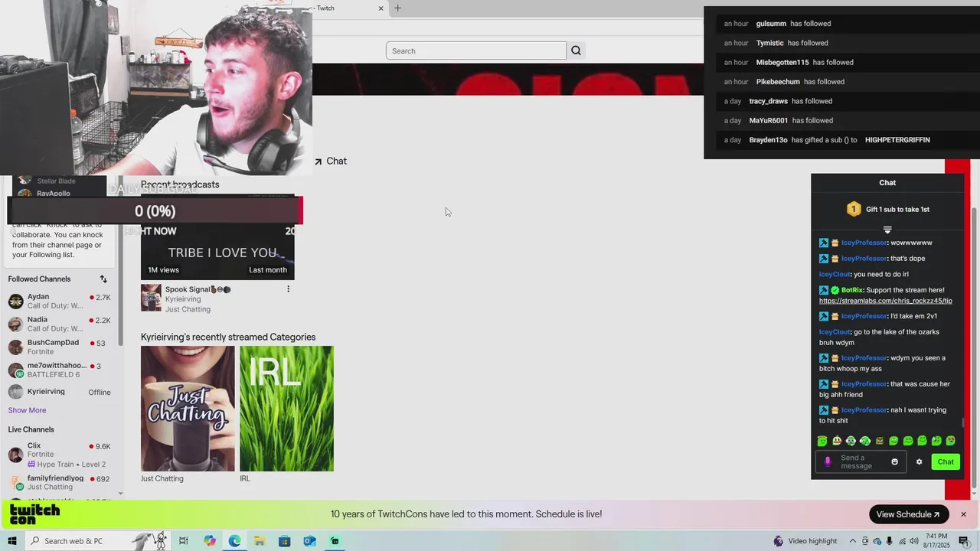Open familyfriendlyog Just Chatting channel
The height and width of the screenshot is (551, 980).
(59, 483)
